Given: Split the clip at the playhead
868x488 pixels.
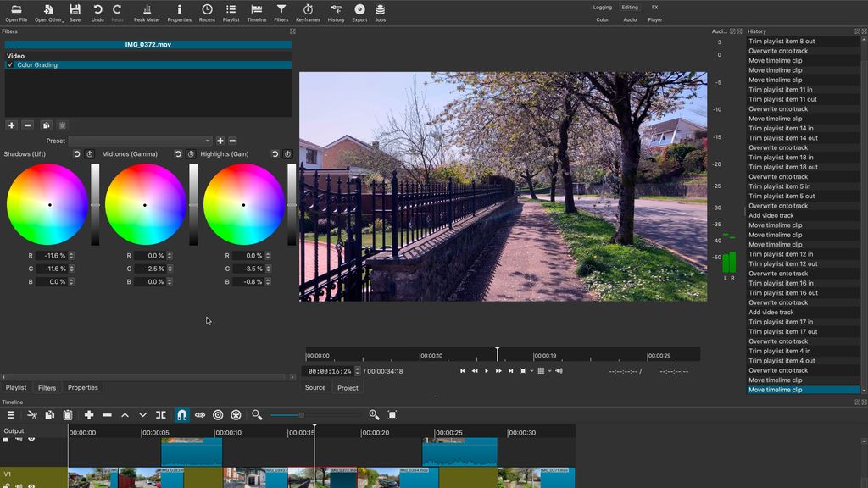Looking at the screenshot, I should [x=160, y=415].
